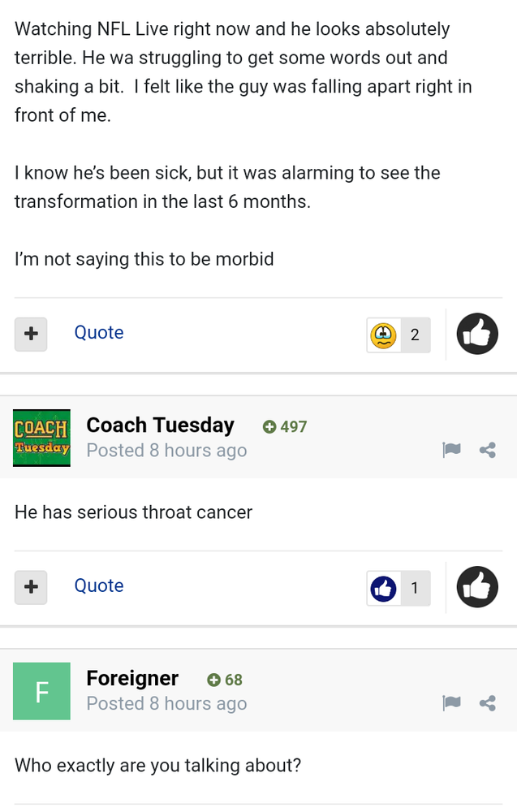Click Coach Tuesday's avatar image
517x812 pixels.
click(x=41, y=438)
